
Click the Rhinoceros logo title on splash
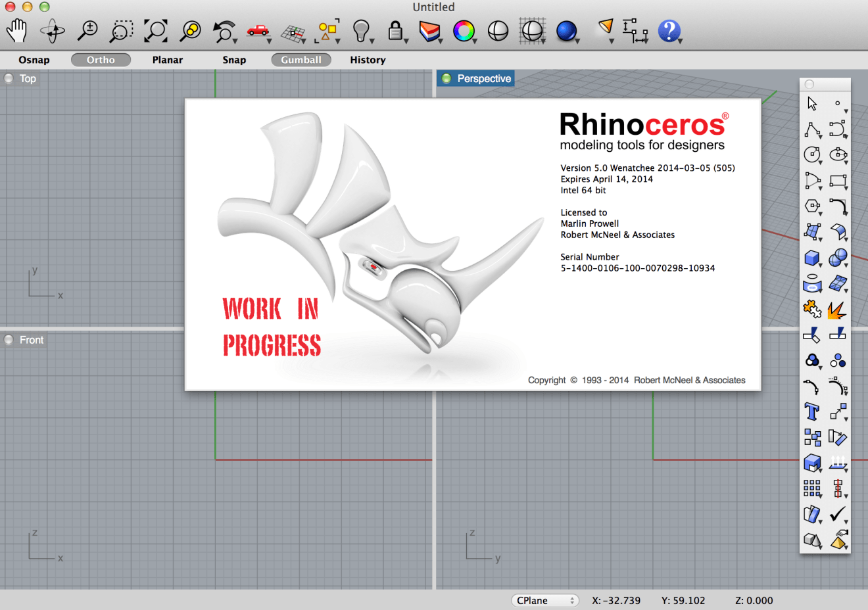pyautogui.click(x=644, y=124)
